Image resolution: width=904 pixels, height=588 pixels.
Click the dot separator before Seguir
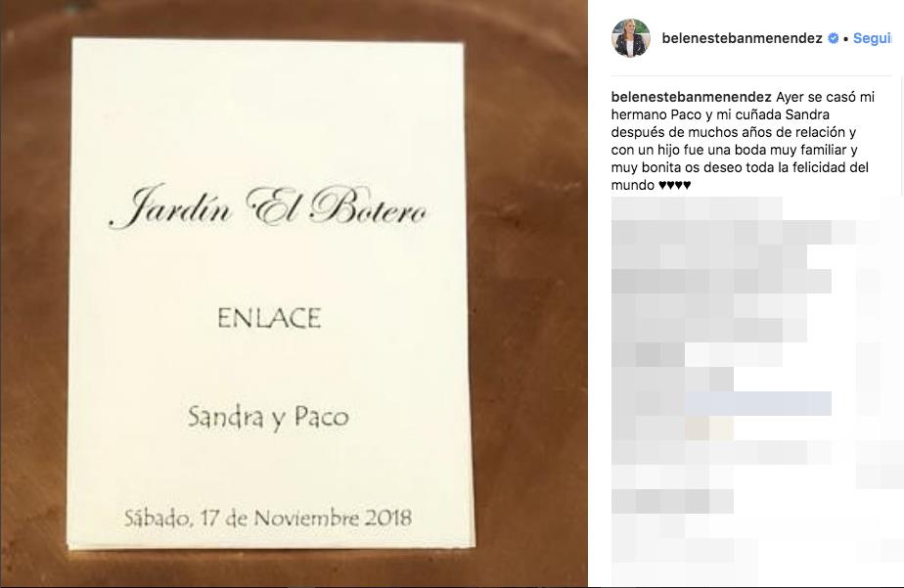tap(845, 39)
